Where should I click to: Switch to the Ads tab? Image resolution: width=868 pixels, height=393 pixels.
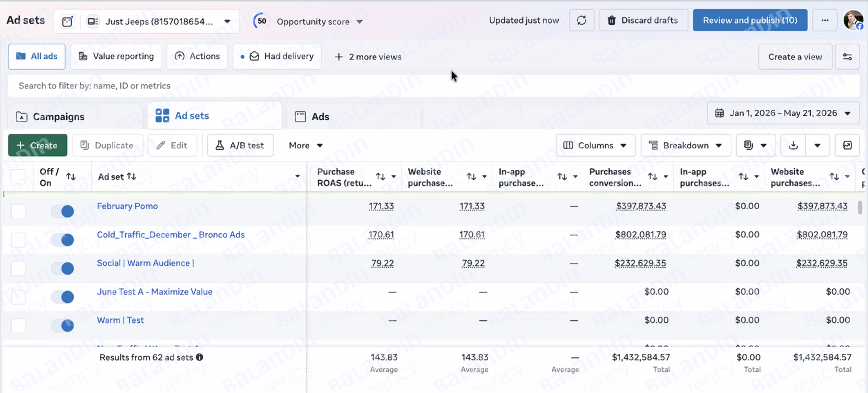pos(312,117)
